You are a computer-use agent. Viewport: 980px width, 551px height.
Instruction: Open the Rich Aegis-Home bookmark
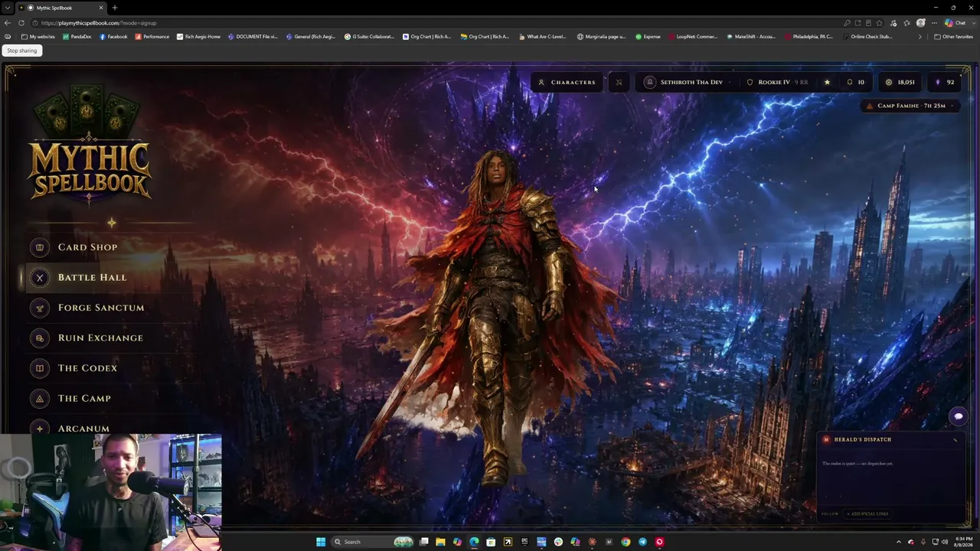pyautogui.click(x=198, y=37)
